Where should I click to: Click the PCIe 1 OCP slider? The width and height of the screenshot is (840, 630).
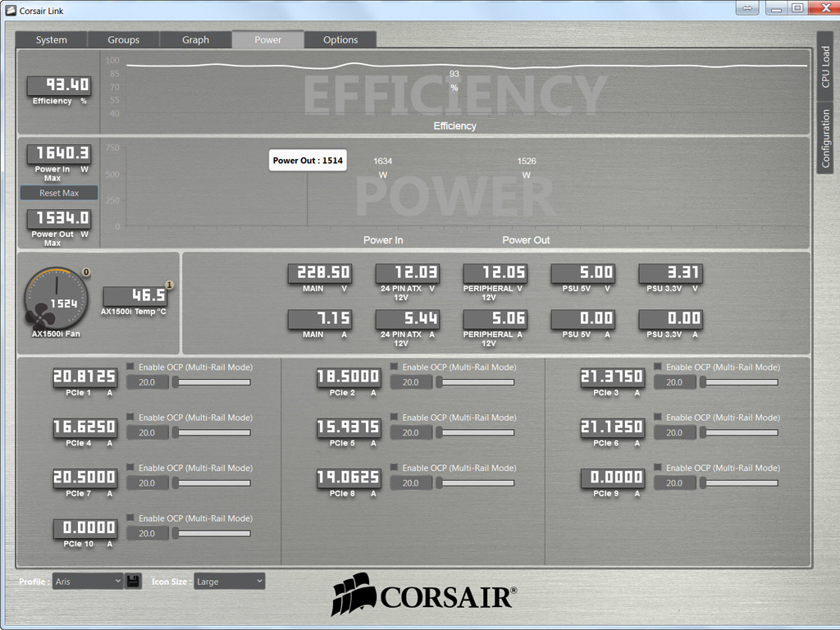[x=211, y=382]
